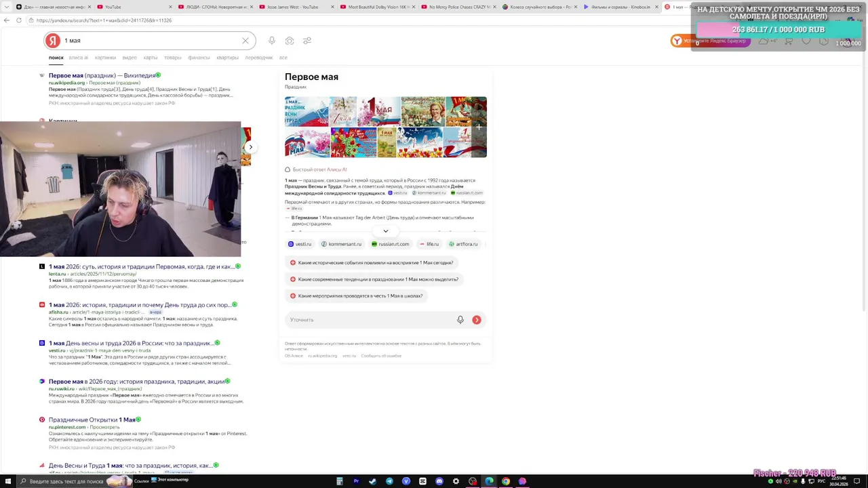
Task: Open the финансы search category
Action: 199,58
